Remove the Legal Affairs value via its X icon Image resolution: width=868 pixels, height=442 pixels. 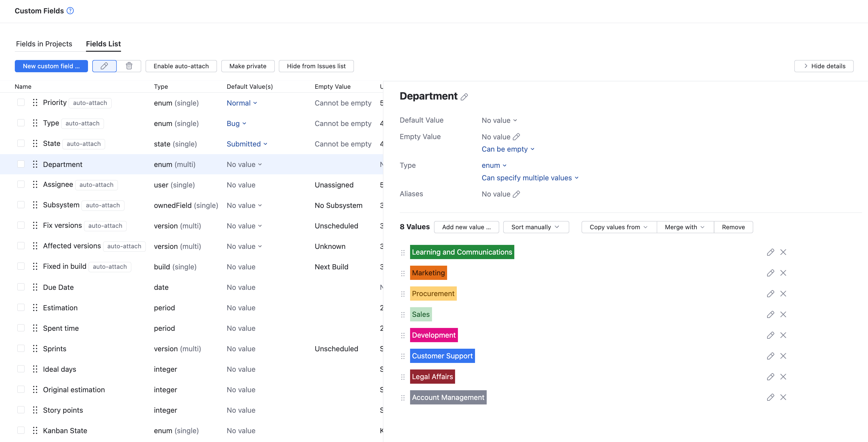point(783,377)
